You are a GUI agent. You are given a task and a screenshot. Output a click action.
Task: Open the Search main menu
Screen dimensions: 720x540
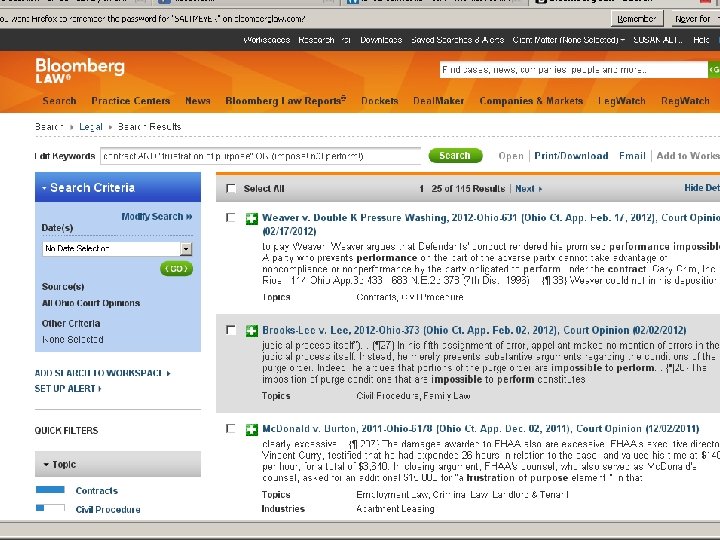click(59, 101)
